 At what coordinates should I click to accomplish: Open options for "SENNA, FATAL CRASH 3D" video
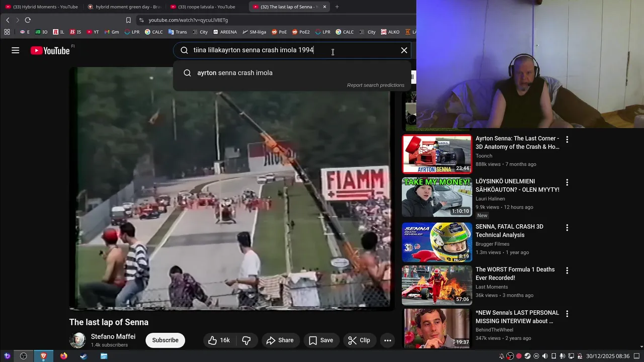pyautogui.click(x=567, y=228)
